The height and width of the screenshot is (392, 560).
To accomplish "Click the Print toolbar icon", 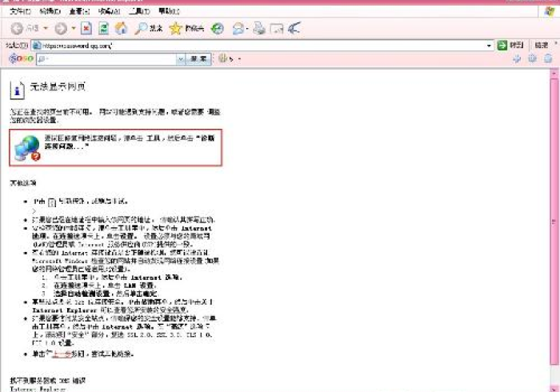I will (258, 29).
